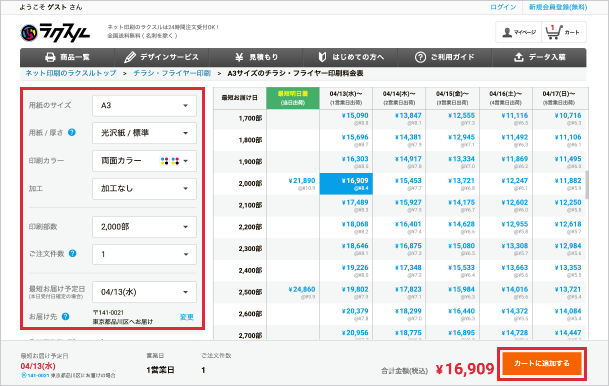Click カートに追加する button
Image resolution: width=609 pixels, height=386 pixels.
tap(542, 363)
